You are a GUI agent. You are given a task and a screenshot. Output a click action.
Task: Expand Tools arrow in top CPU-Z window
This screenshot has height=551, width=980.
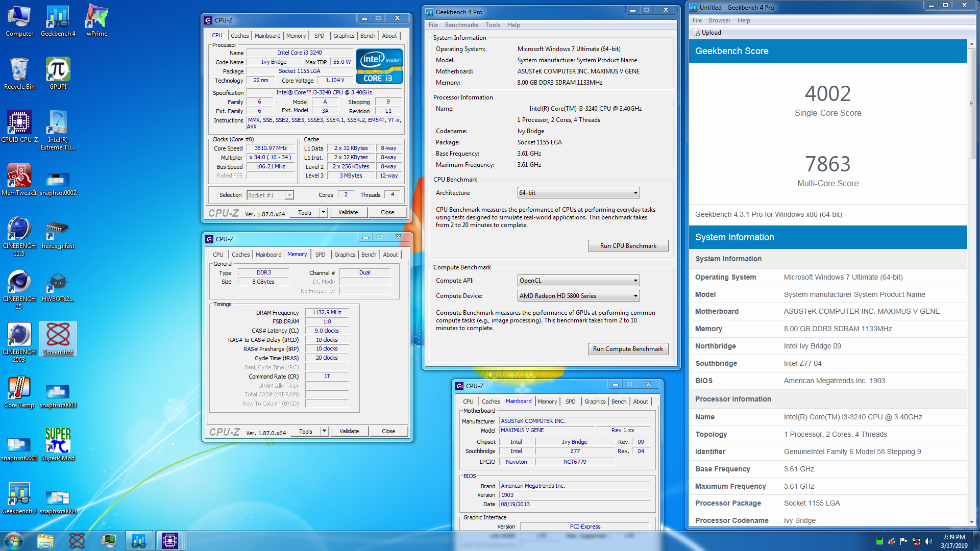[x=323, y=212]
